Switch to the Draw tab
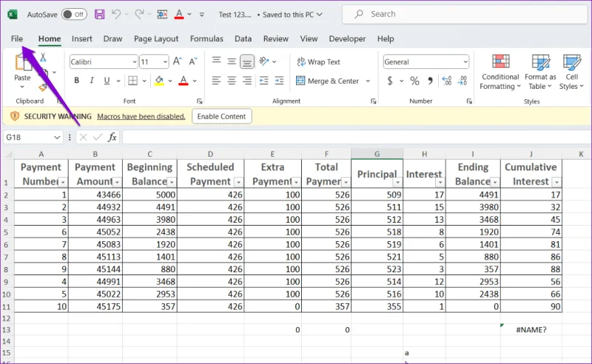 pos(112,38)
